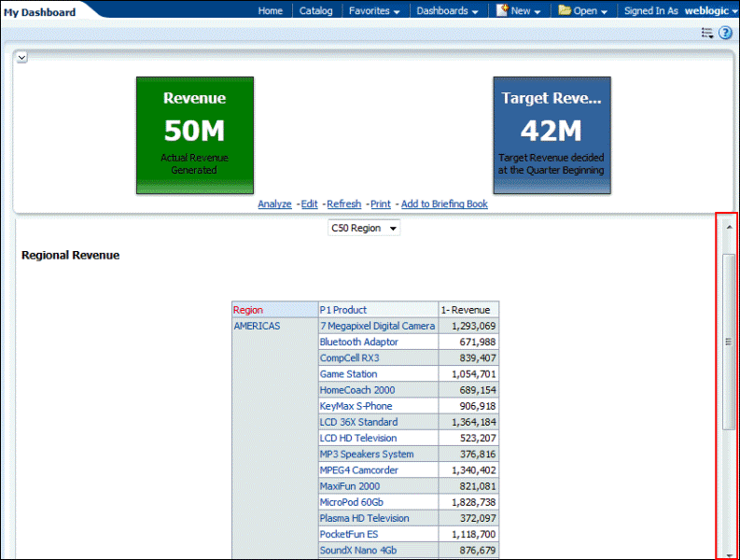Click PocketFun ES product
The width and height of the screenshot is (740, 560).
(x=349, y=535)
